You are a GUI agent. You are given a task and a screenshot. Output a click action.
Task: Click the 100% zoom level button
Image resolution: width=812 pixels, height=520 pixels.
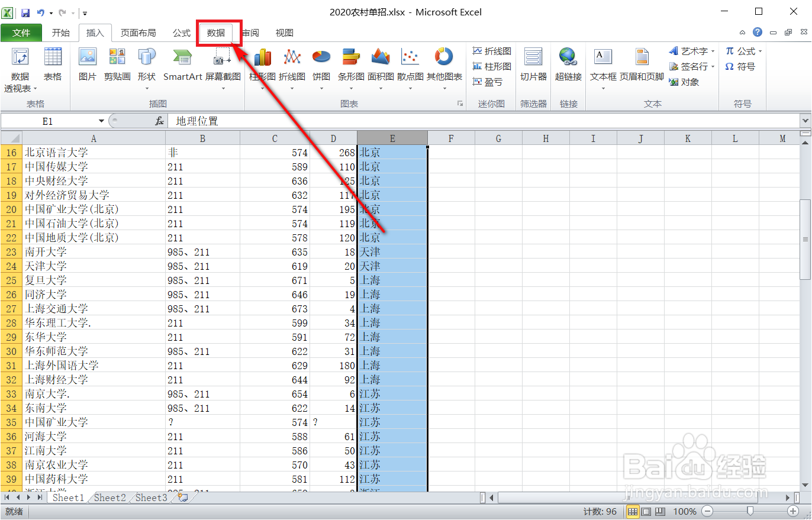(x=685, y=511)
